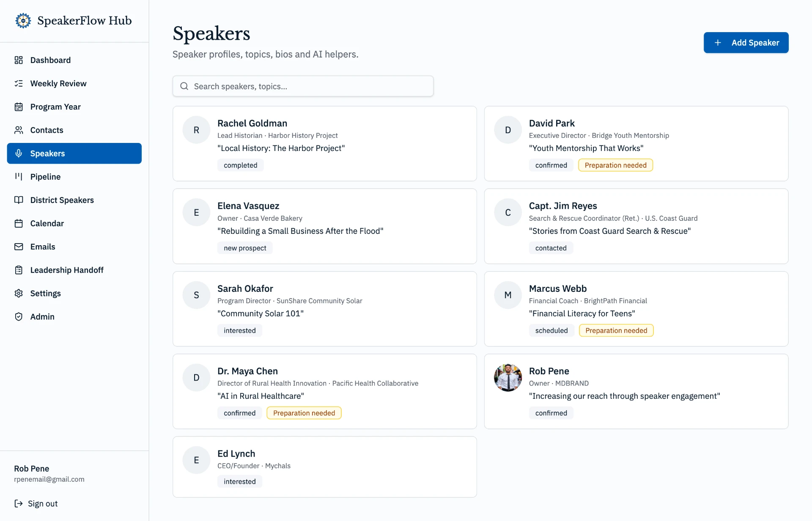Click Marcus Webb's Preparation needed badge
This screenshot has height=521, width=812.
(x=616, y=330)
